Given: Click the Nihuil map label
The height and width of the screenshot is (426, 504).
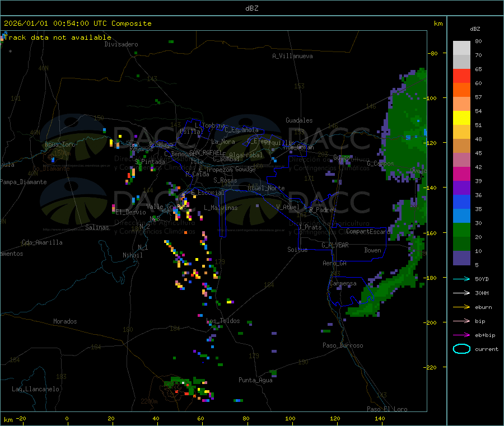Looking at the screenshot, I should coord(133,255).
